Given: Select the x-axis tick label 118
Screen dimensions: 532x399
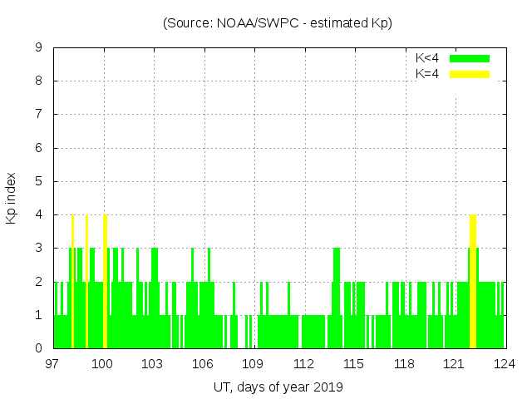Looking at the screenshot, I should (404, 363).
